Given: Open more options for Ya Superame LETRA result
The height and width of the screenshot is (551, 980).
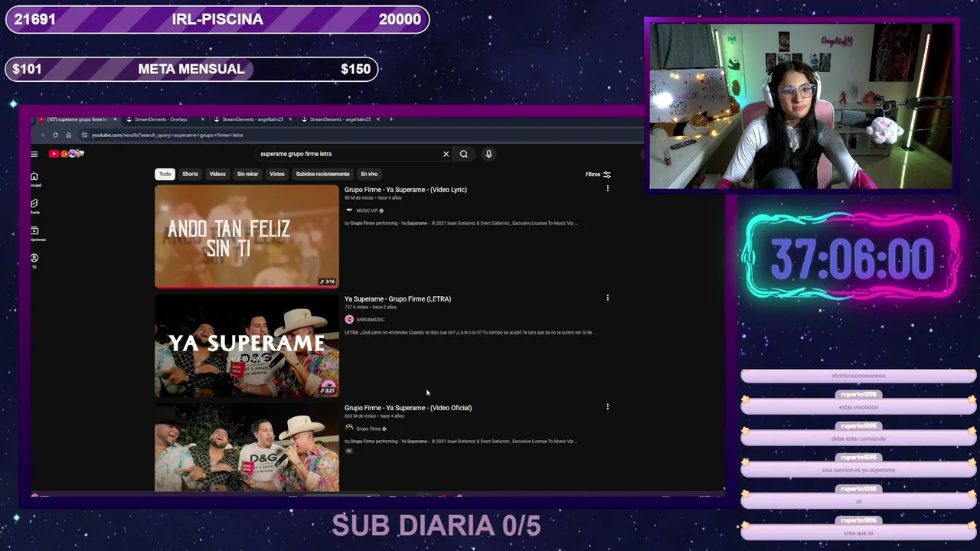Looking at the screenshot, I should (x=608, y=298).
